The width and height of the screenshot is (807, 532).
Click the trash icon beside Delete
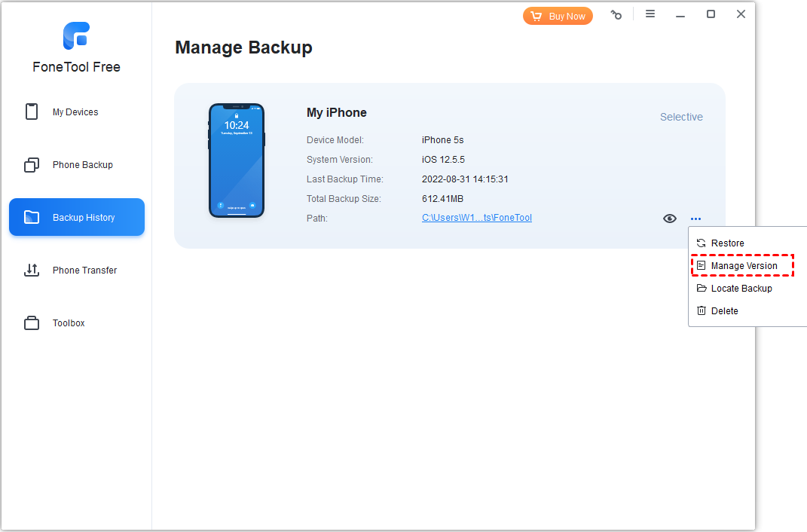point(702,311)
